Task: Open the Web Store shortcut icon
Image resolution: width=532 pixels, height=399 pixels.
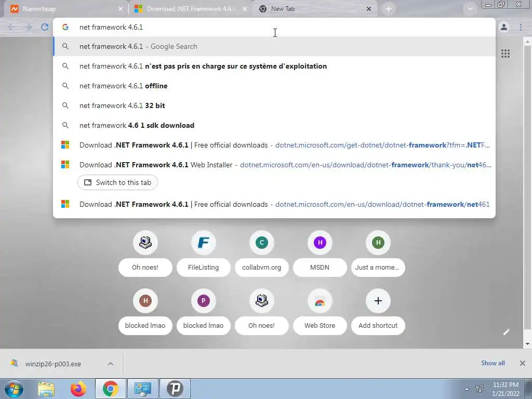Action: [320, 301]
